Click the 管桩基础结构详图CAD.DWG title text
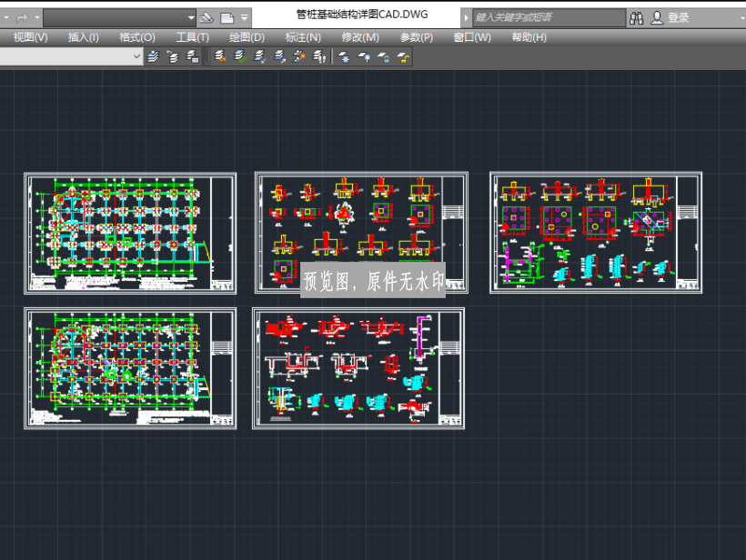The width and height of the screenshot is (746, 560). pyautogui.click(x=362, y=15)
